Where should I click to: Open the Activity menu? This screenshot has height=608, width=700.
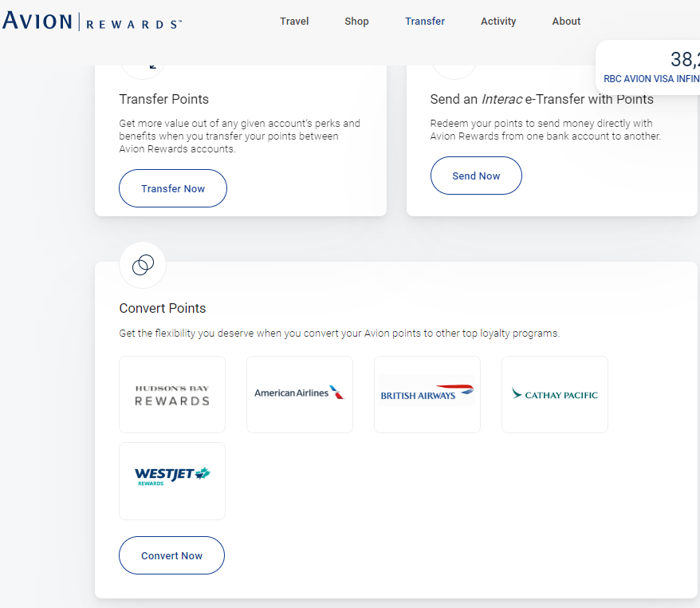click(498, 22)
